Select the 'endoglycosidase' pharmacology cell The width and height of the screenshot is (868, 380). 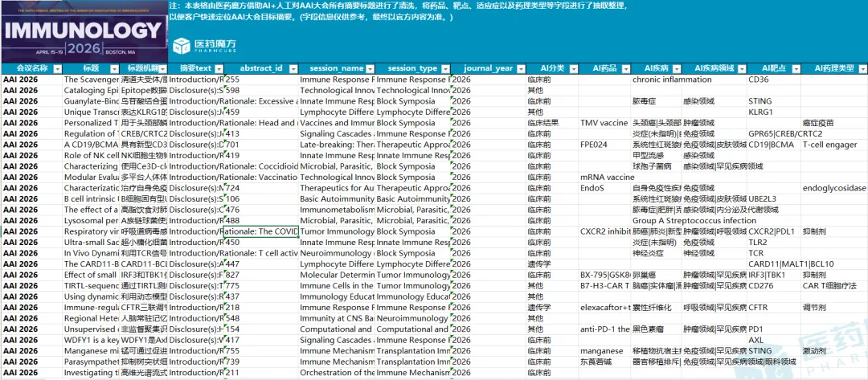[x=834, y=188]
